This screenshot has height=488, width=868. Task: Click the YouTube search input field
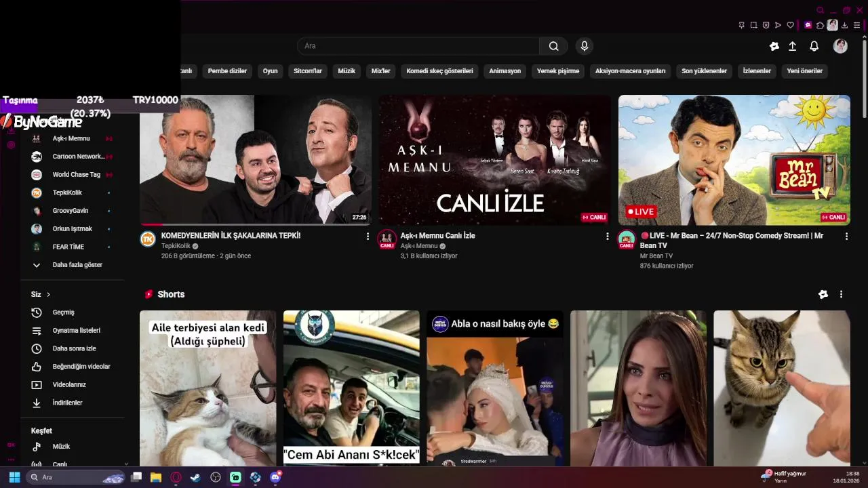point(418,46)
